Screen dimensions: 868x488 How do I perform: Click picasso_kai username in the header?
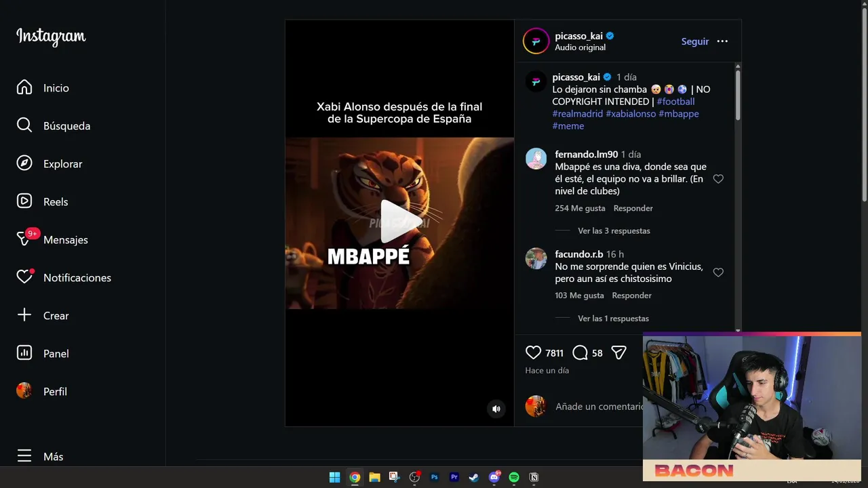pos(578,36)
